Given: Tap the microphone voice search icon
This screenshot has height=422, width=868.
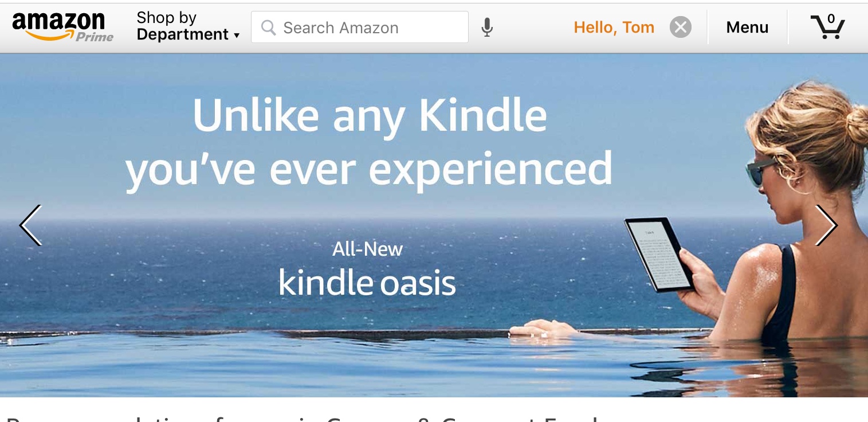Looking at the screenshot, I should pyautogui.click(x=487, y=27).
